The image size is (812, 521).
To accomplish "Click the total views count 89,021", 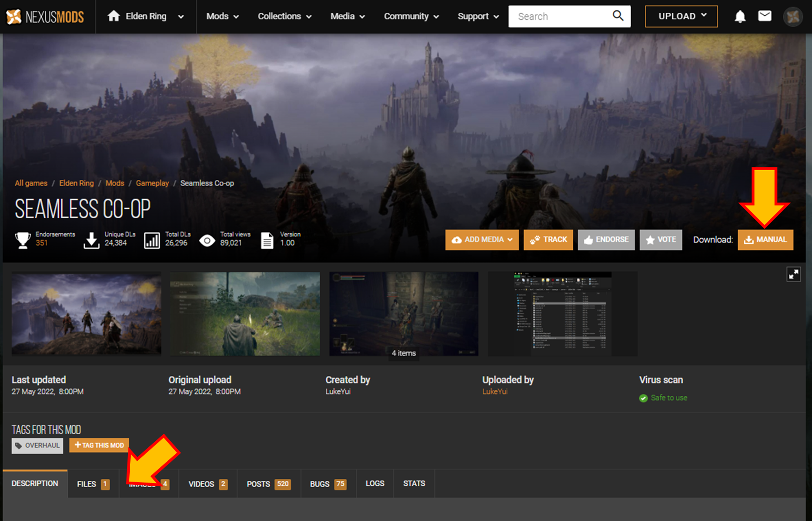I will (x=231, y=243).
